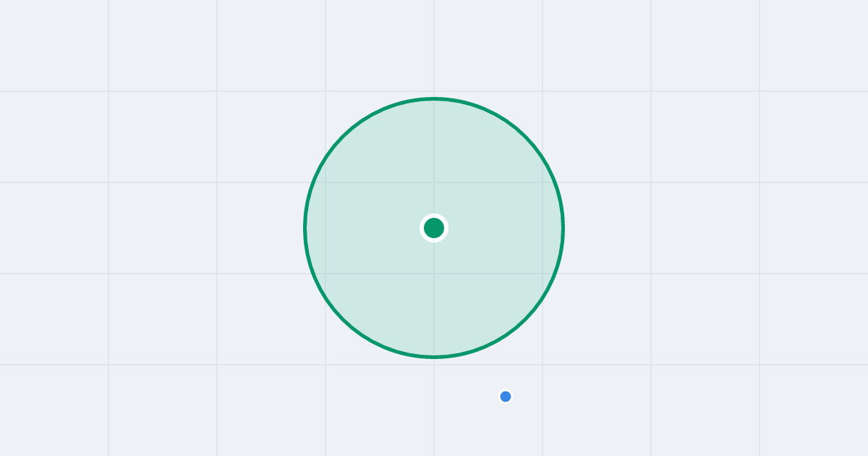Click the empty grid cell in the top-left corner

pos(54,46)
